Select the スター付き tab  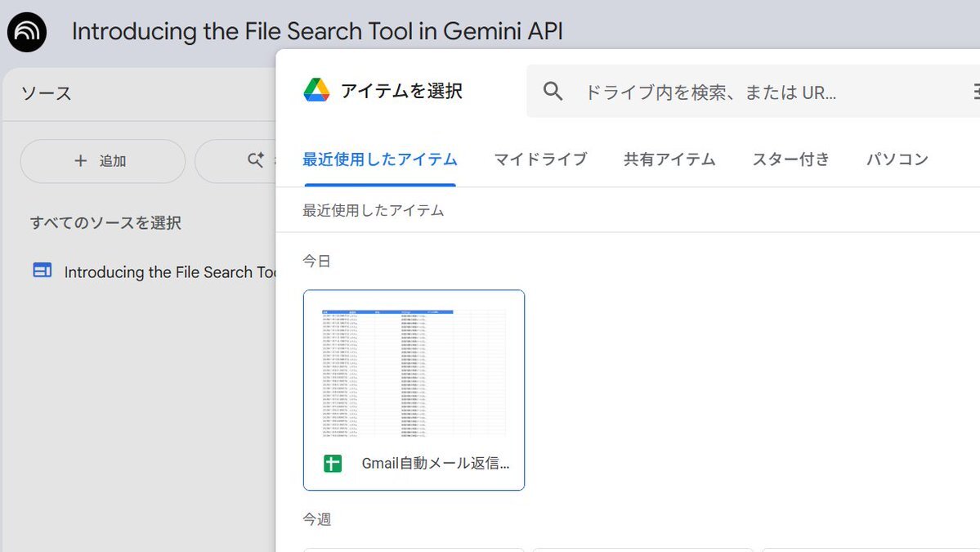point(790,159)
